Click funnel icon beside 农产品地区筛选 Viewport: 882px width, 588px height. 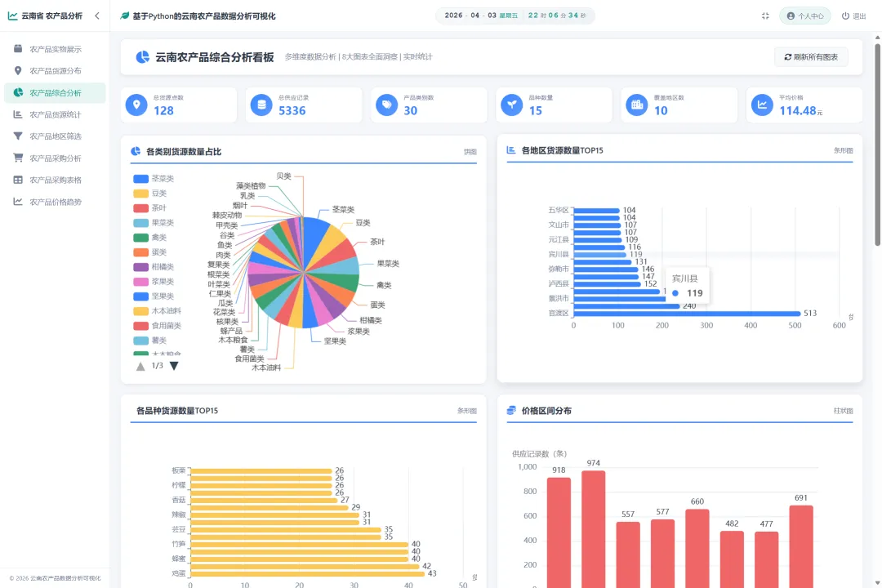click(18, 136)
